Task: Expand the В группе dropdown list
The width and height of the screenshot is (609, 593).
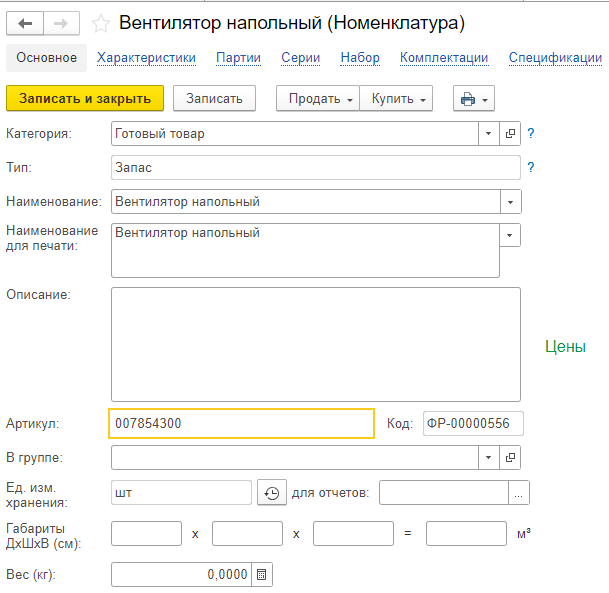Action: 488,457
